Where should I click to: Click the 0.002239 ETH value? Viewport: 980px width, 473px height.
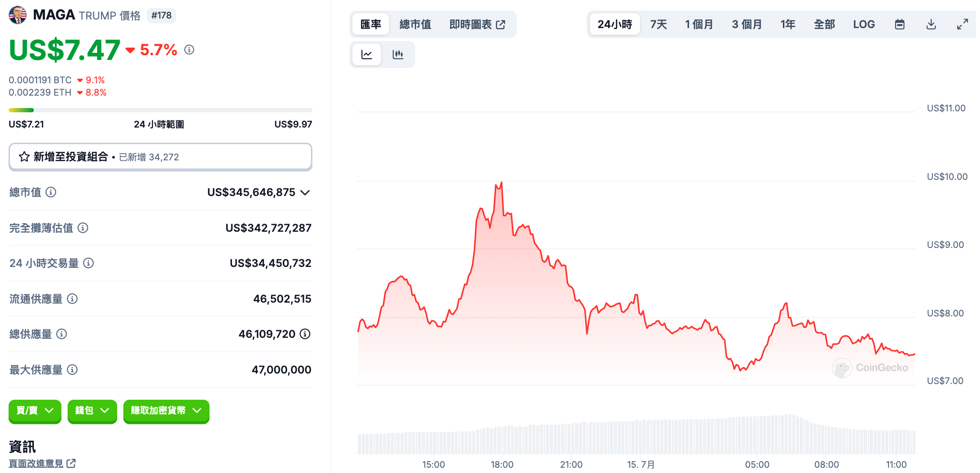click(x=40, y=92)
